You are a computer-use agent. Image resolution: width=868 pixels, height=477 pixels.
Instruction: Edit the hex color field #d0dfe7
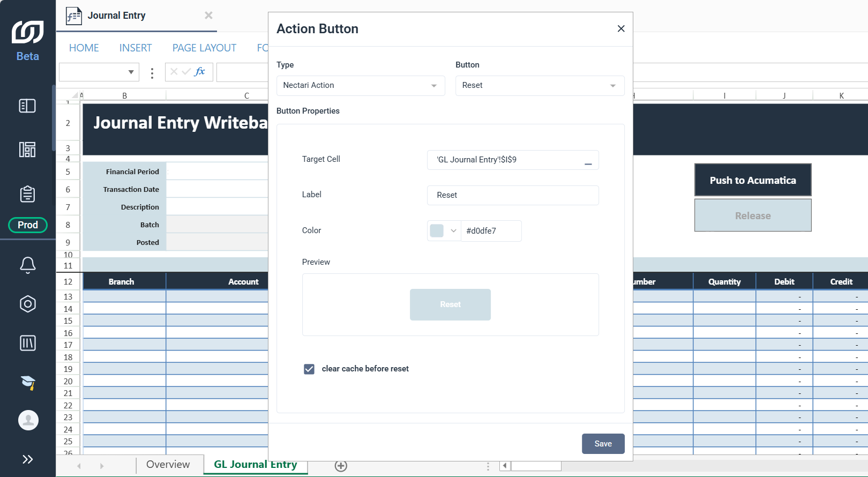[x=491, y=231]
